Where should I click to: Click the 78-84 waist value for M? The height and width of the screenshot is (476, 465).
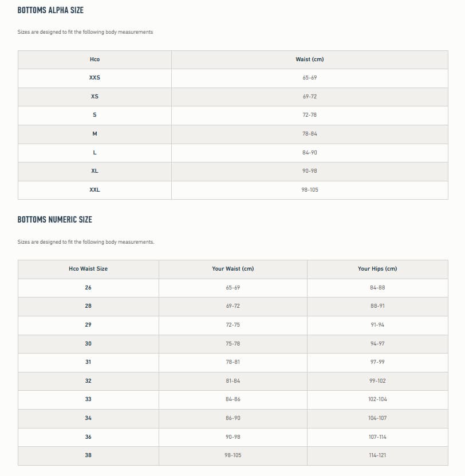[x=310, y=134]
